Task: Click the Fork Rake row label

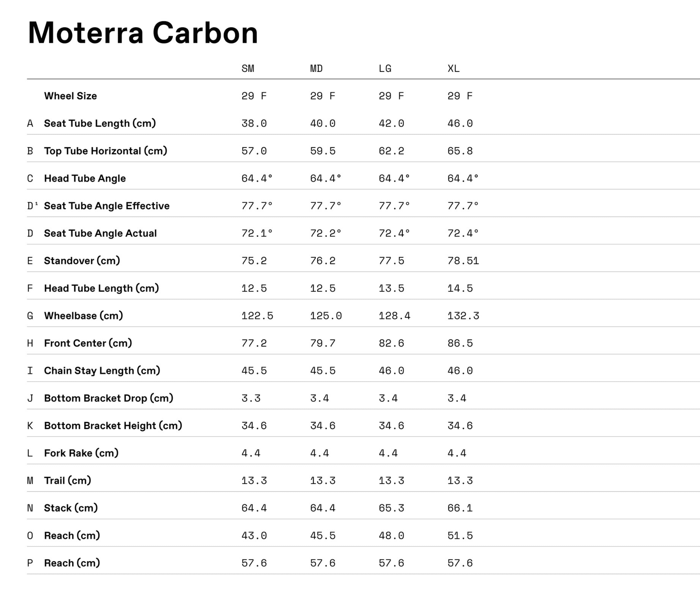Action: tap(81, 453)
